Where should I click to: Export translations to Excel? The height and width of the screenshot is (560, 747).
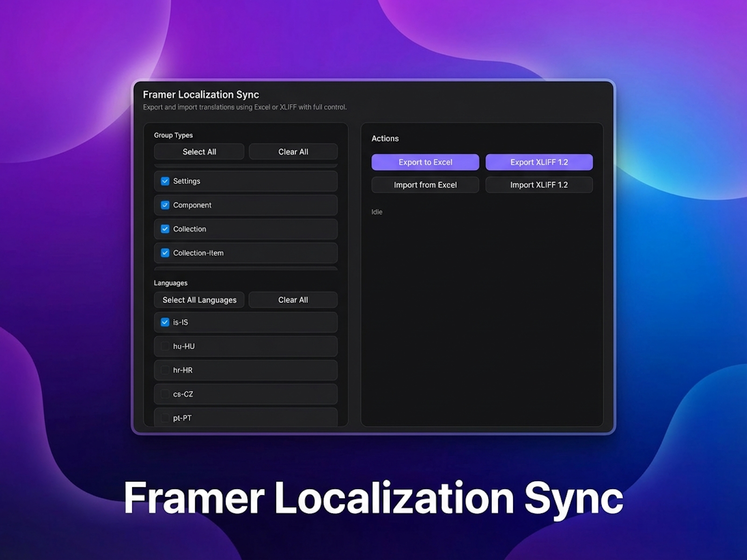[425, 162]
